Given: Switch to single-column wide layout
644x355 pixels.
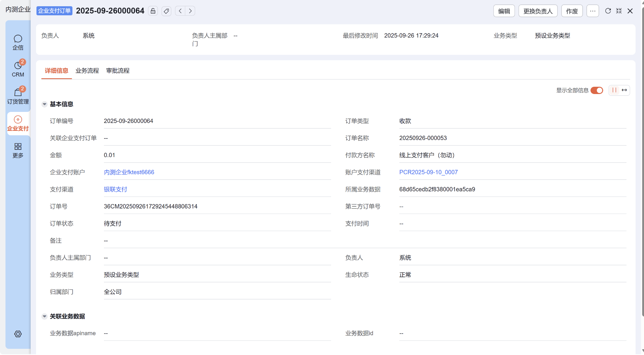Looking at the screenshot, I should click(x=624, y=90).
